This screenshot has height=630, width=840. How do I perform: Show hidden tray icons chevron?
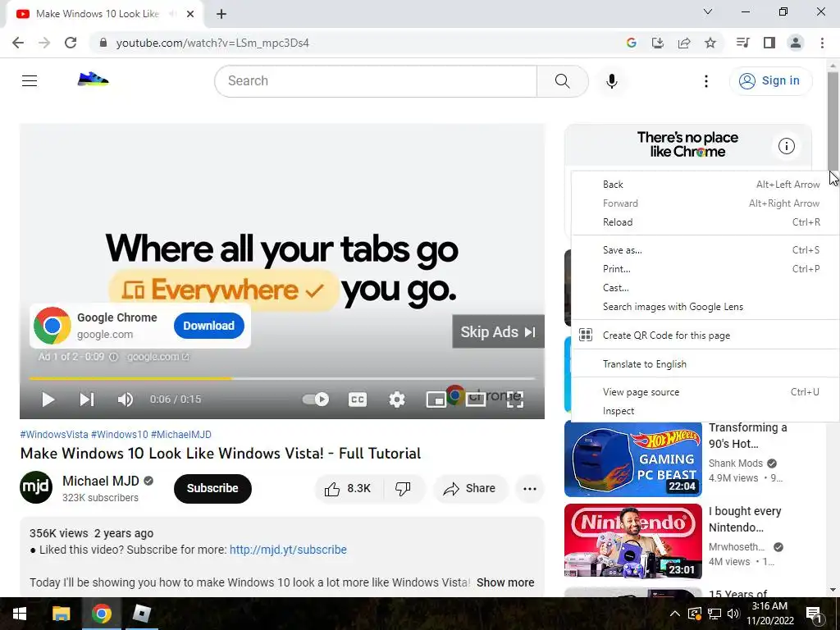point(675,614)
